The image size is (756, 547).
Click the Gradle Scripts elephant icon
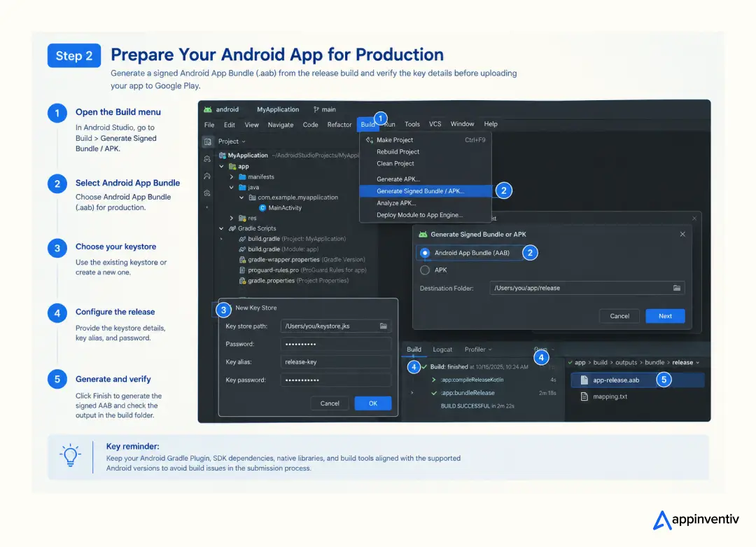point(232,228)
